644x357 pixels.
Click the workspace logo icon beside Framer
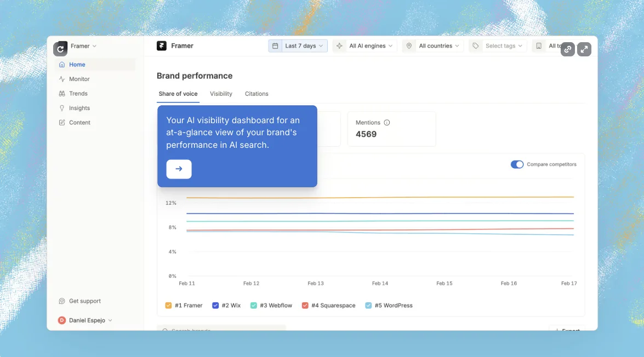pos(60,49)
